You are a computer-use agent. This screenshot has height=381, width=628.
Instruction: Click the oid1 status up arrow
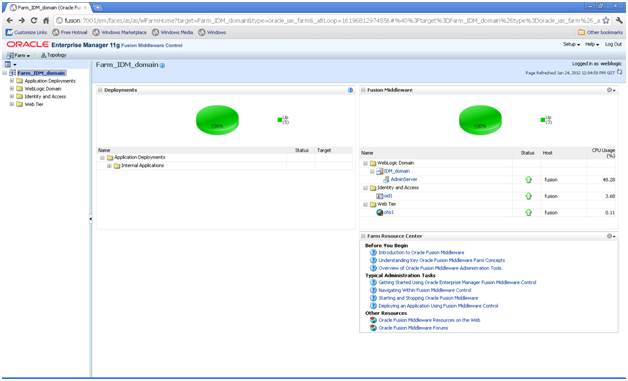pyautogui.click(x=528, y=196)
